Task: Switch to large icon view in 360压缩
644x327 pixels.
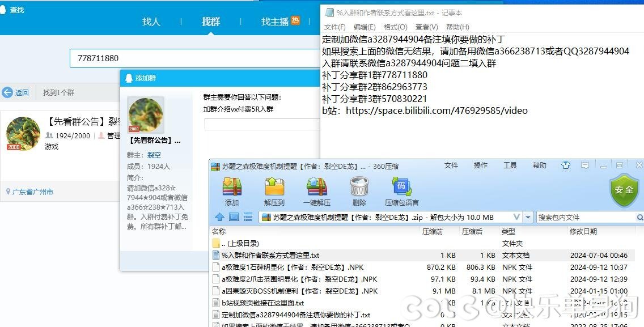Action: [234, 217]
